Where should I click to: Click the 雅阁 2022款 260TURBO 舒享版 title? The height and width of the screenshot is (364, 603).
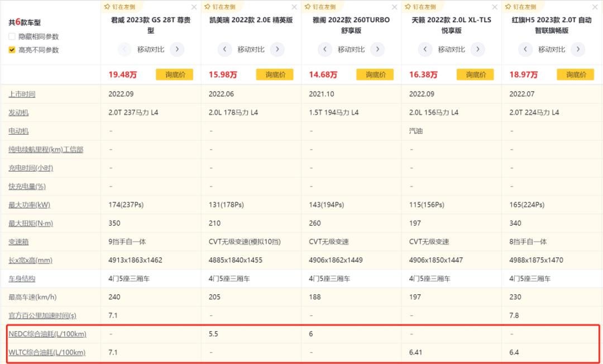[x=351, y=25]
